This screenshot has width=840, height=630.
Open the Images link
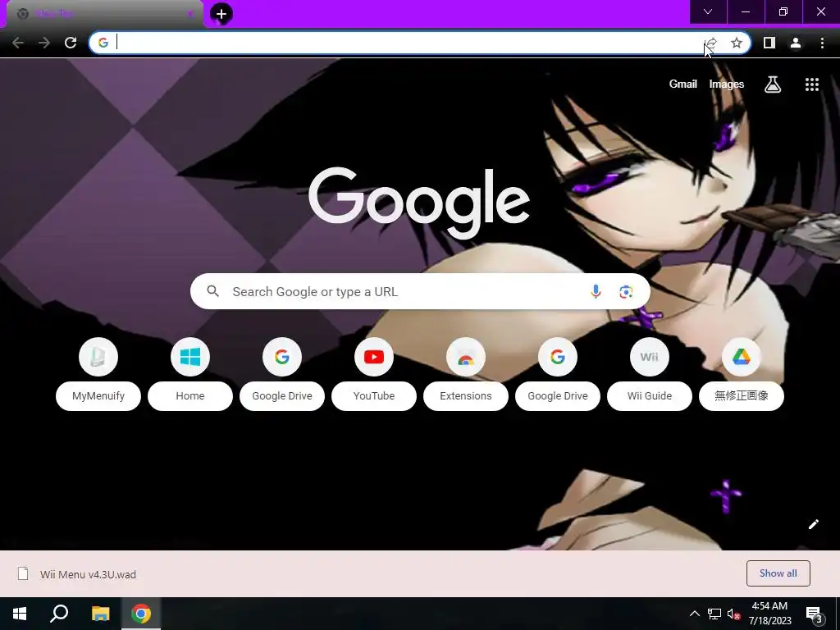click(727, 84)
